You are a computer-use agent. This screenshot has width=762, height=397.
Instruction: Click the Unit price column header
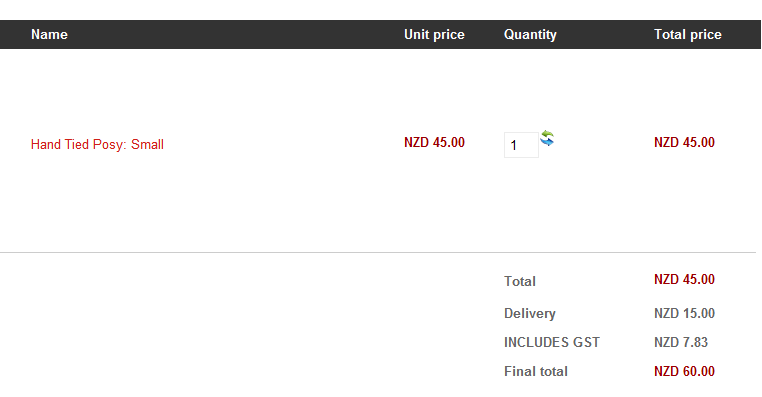click(x=434, y=35)
